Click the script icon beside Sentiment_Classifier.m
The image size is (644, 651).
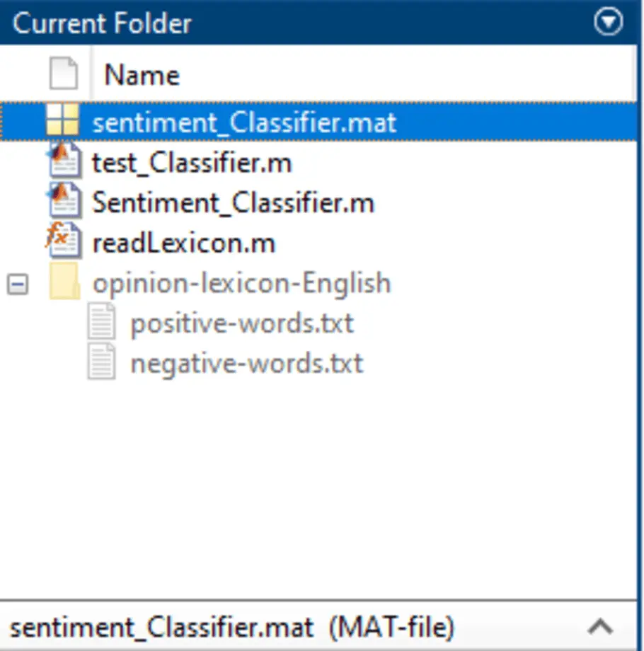coord(64,202)
